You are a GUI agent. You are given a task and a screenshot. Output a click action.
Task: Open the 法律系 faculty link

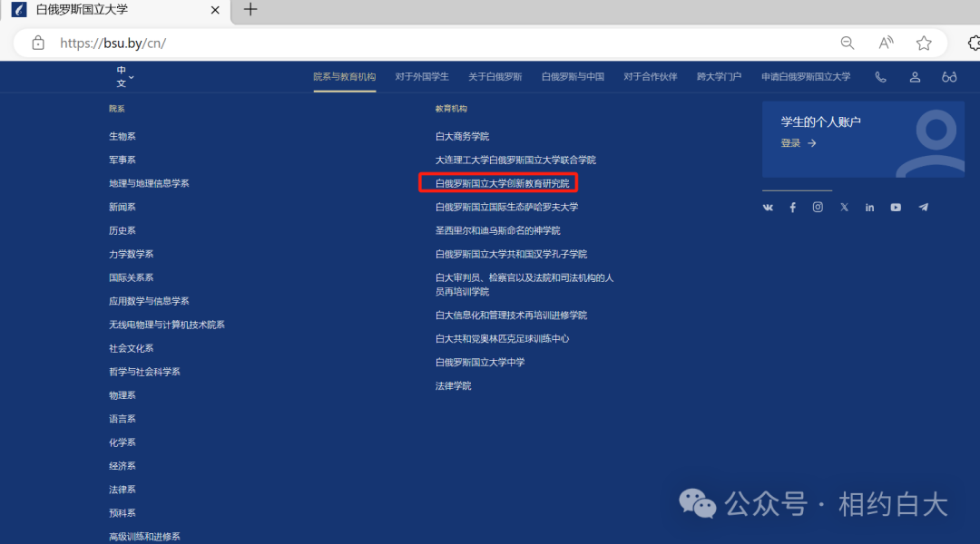(122, 489)
